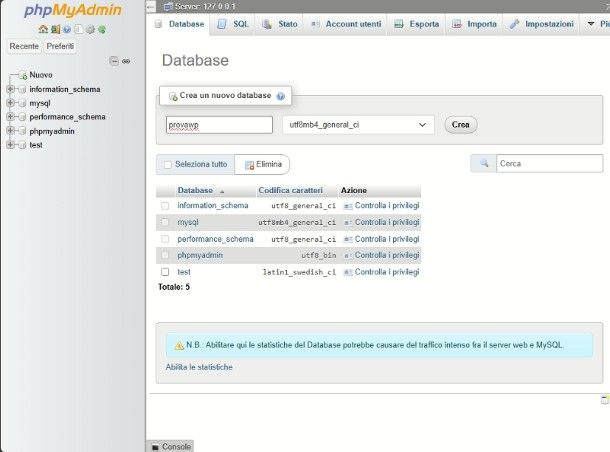Sort the table by the Database column header
This screenshot has height=452, width=610.
pos(195,191)
